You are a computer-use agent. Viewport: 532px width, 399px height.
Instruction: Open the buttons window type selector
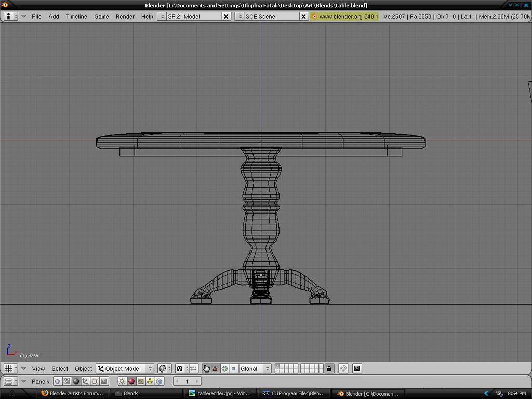tap(10, 382)
